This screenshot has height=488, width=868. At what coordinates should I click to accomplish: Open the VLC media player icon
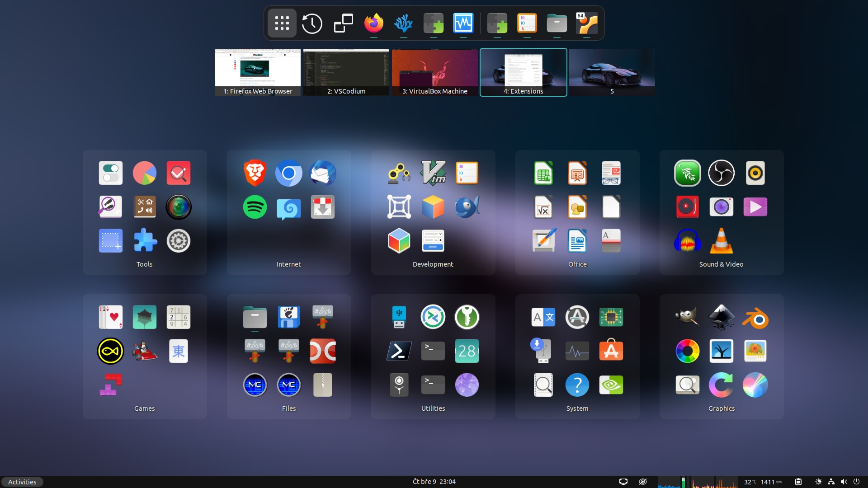point(721,241)
